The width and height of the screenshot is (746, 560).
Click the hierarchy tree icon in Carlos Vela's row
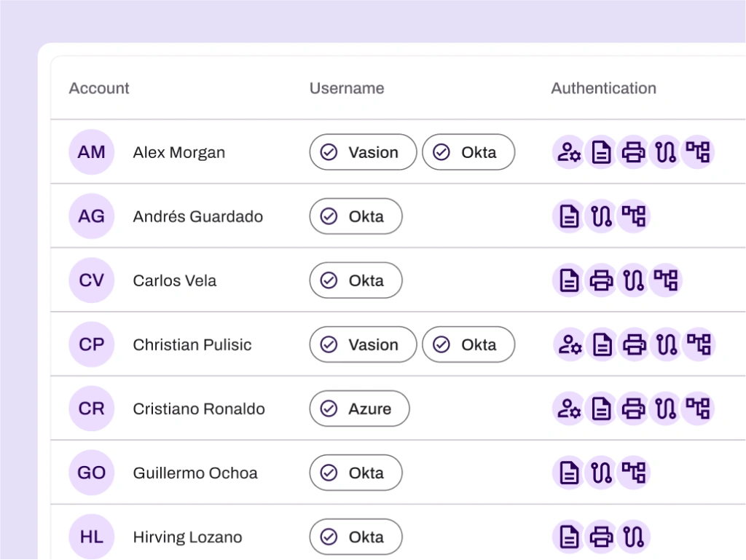tap(665, 280)
